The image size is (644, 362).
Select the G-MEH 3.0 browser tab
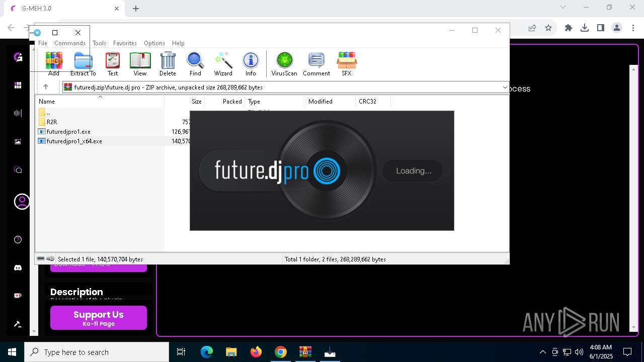[x=64, y=9]
